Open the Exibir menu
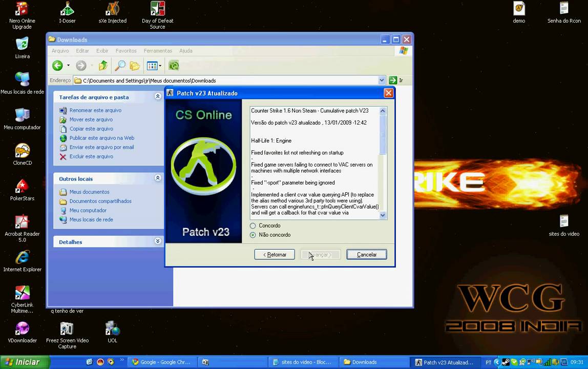Screen dimensions: 588x369 (102, 51)
